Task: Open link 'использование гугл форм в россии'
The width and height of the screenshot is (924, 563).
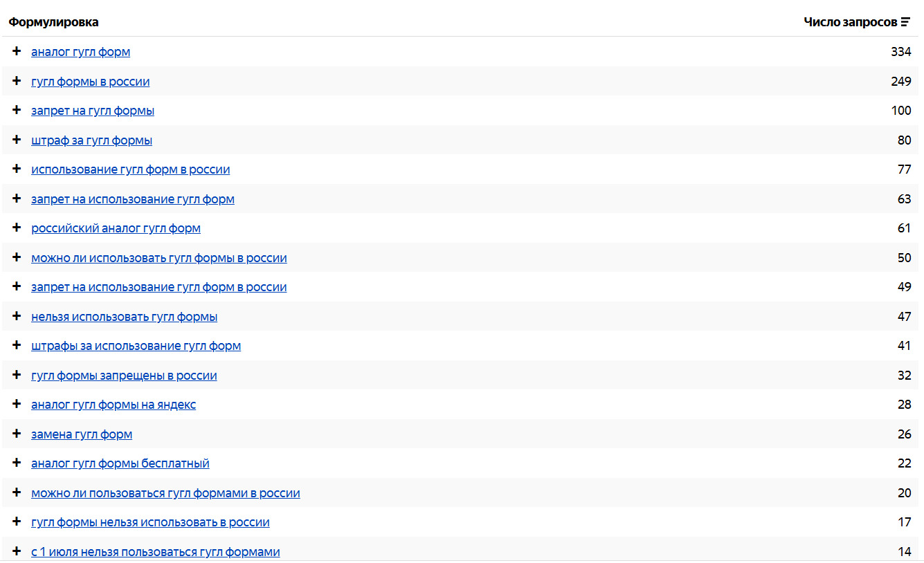Action: [x=130, y=169]
